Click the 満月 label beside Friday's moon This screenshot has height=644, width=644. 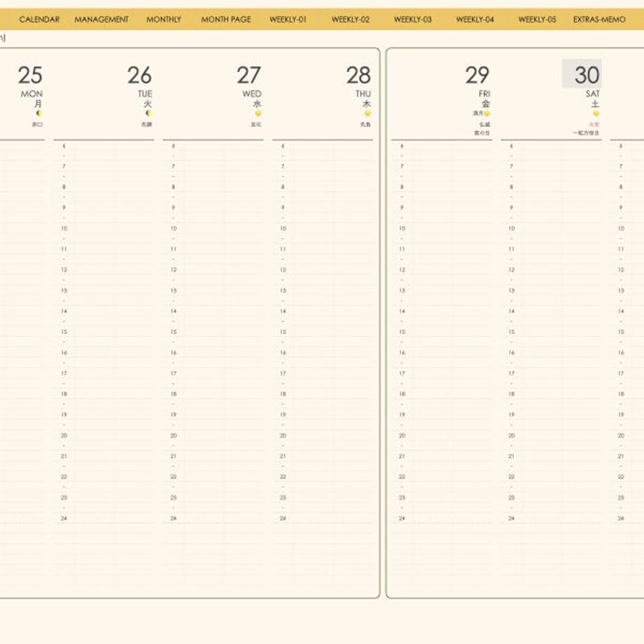click(x=477, y=113)
